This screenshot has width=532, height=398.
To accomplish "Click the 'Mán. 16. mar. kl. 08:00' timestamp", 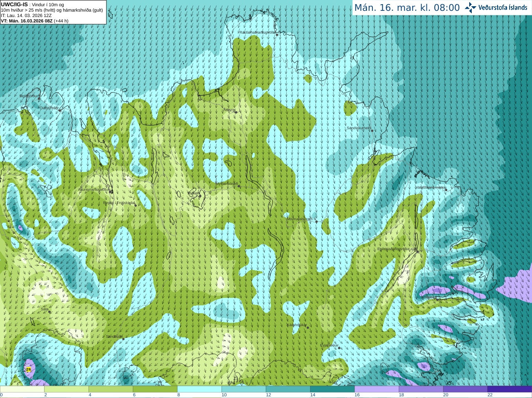I will [x=407, y=7].
